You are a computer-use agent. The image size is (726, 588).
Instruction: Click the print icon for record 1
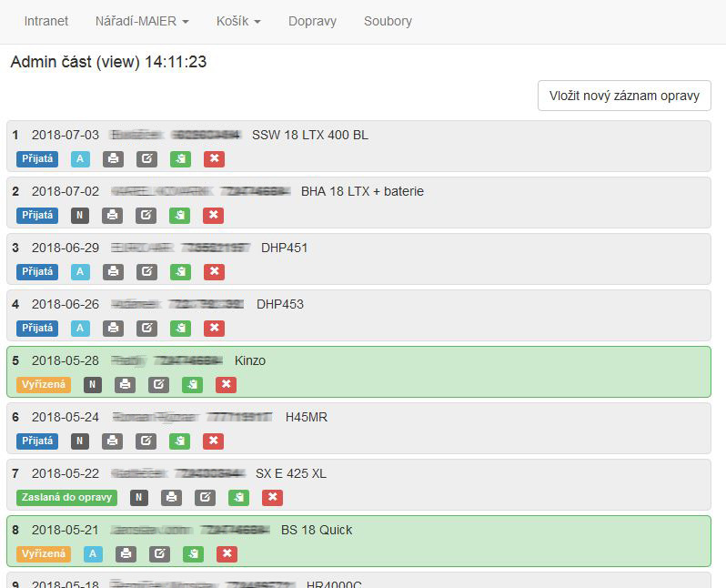[x=113, y=159]
